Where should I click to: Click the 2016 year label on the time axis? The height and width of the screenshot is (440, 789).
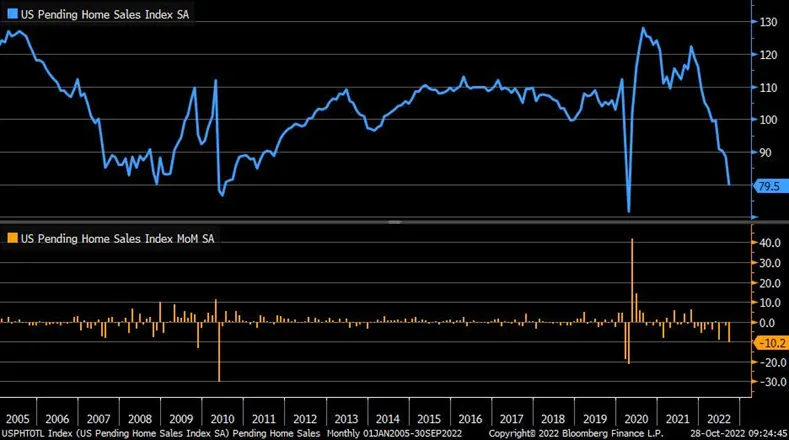tap(470, 419)
